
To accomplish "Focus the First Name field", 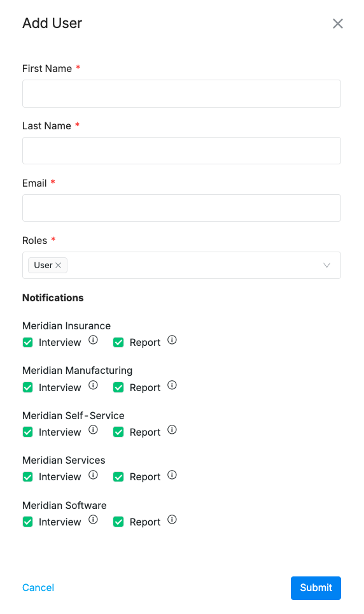I will pos(181,94).
